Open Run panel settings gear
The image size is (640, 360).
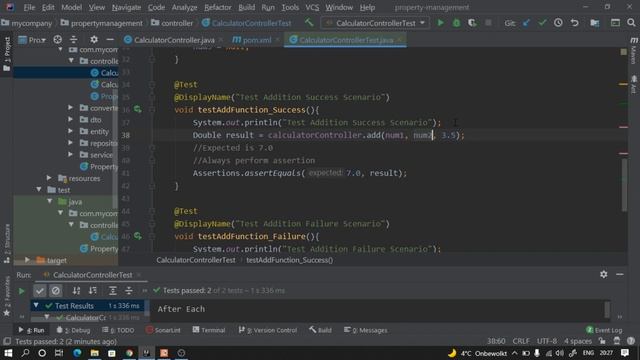[604, 275]
